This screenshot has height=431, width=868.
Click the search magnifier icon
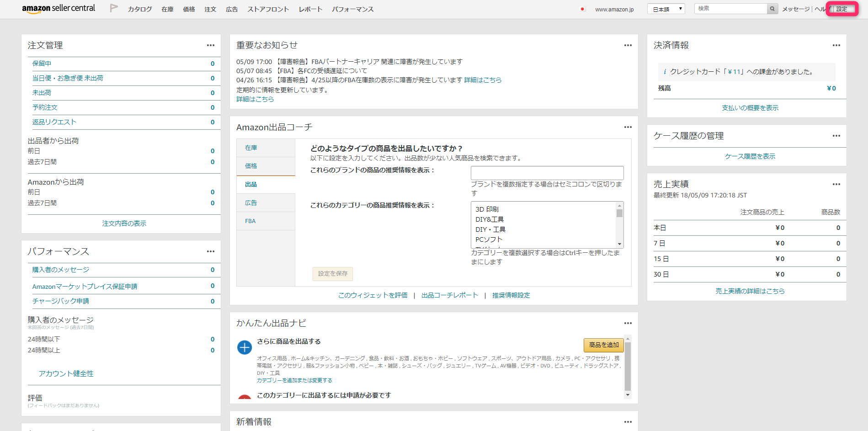(772, 8)
